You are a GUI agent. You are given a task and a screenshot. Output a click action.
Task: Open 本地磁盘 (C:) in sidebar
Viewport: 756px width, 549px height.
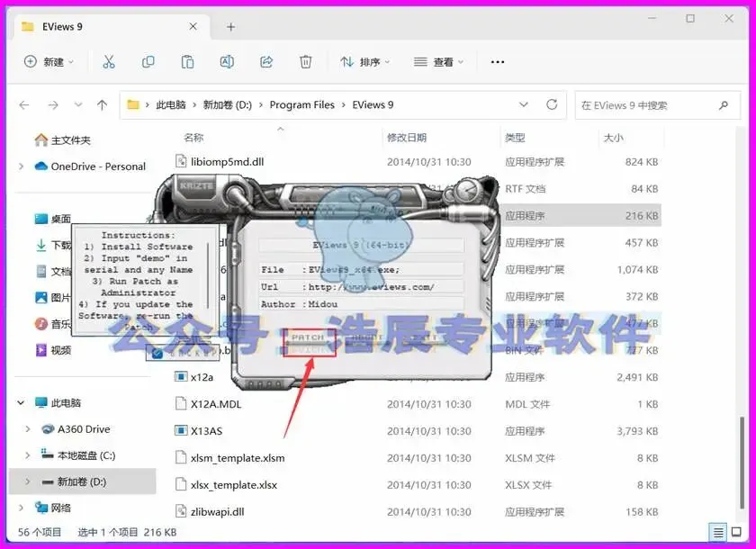pyautogui.click(x=78, y=455)
